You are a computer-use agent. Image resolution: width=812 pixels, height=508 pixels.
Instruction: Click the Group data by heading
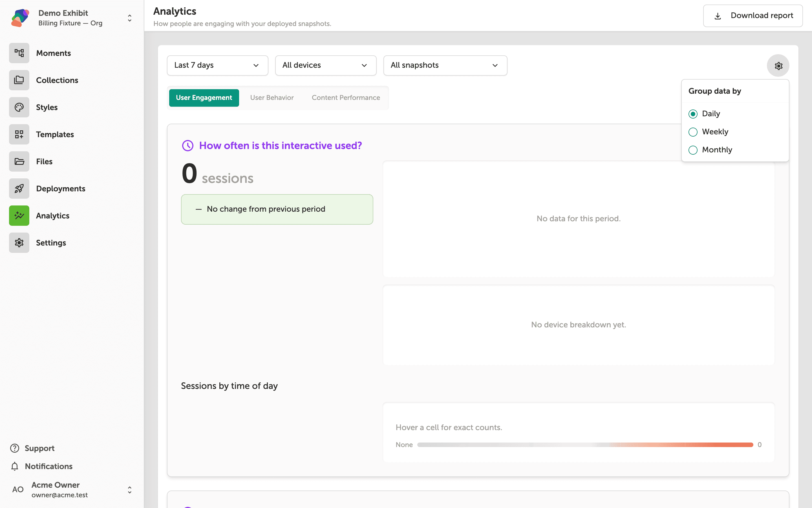(x=715, y=91)
